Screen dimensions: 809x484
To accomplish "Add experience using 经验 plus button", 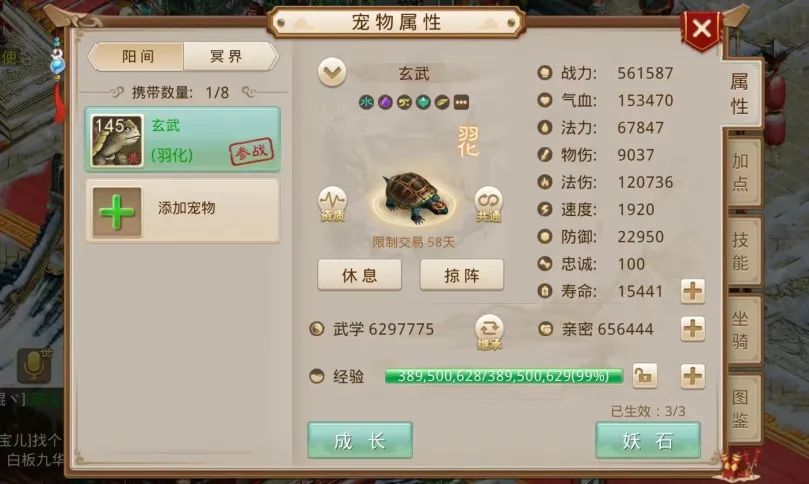I will coord(692,376).
